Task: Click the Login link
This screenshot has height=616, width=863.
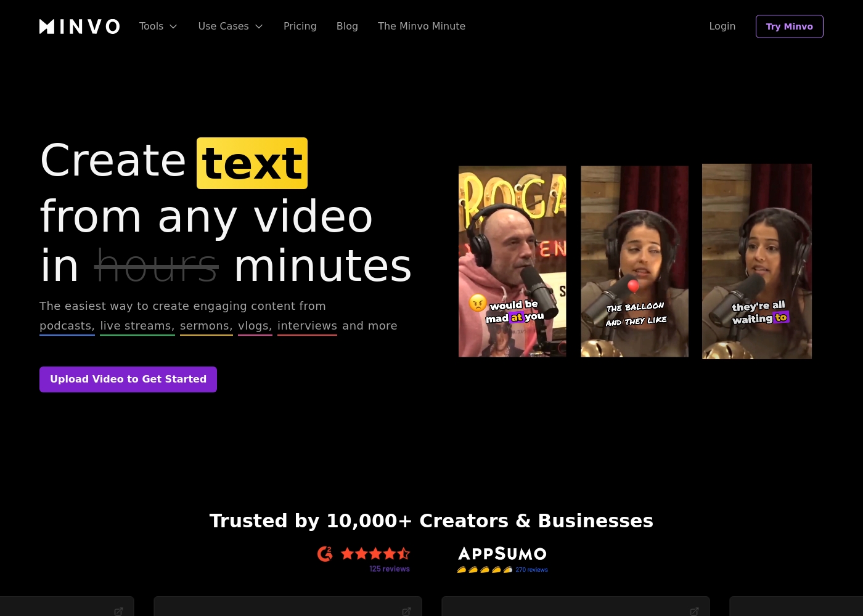Action: pos(722,26)
